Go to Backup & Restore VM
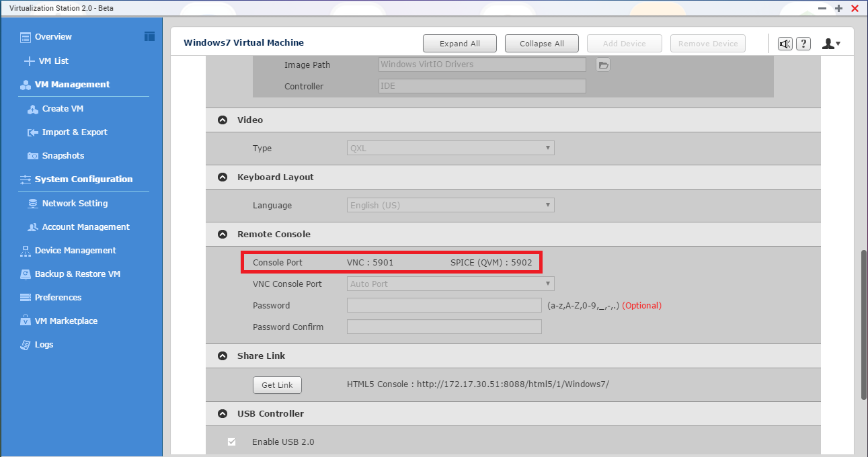 (x=77, y=274)
